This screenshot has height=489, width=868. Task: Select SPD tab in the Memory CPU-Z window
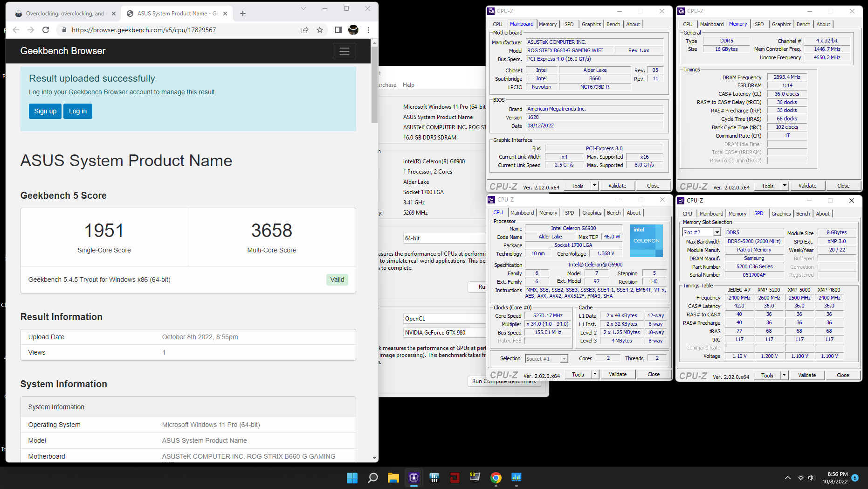click(759, 24)
